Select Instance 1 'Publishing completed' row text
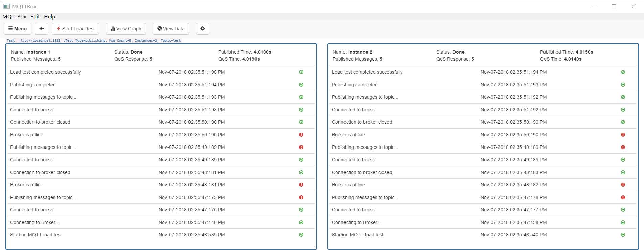Viewport: 644px width, 250px height. (x=33, y=85)
